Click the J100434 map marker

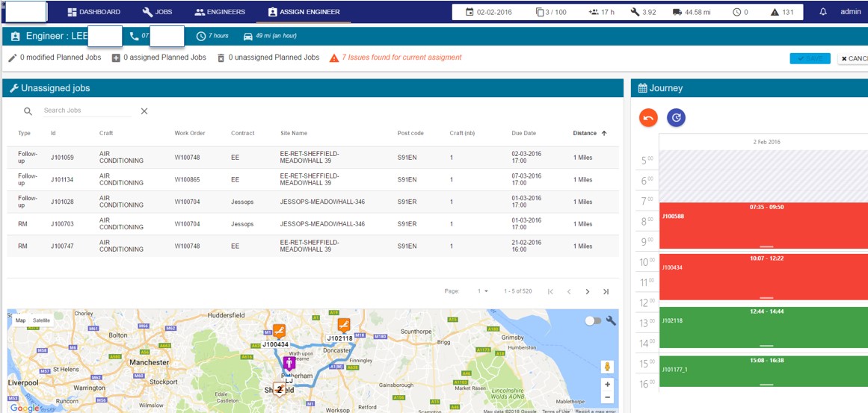click(279, 331)
